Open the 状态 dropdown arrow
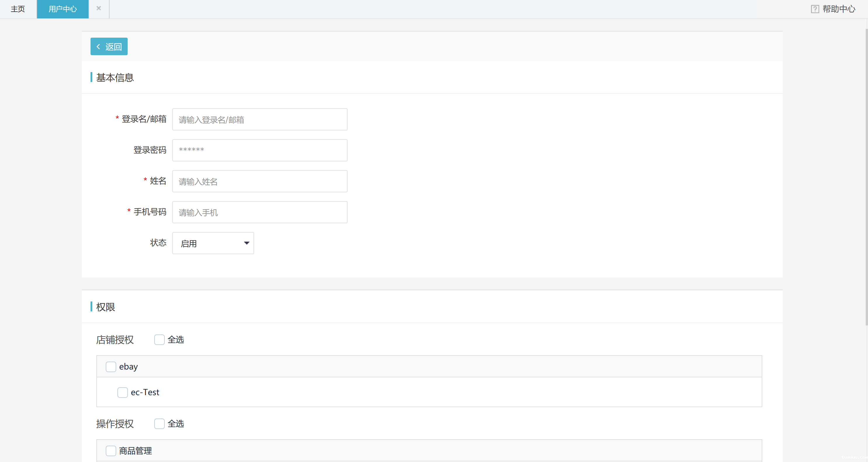This screenshot has height=462, width=868. pos(247,243)
